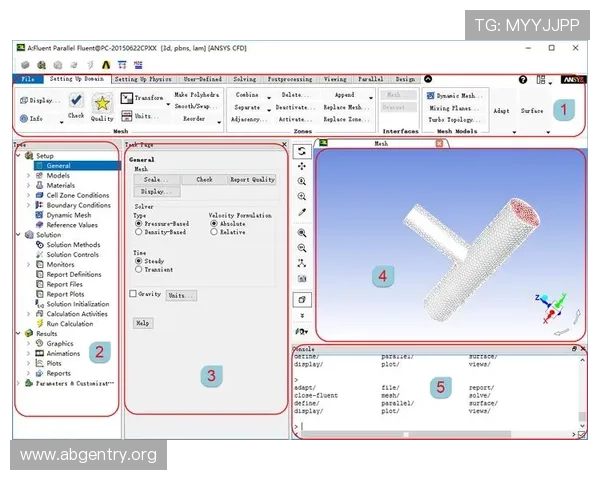Click the Quality star icon

102,103
